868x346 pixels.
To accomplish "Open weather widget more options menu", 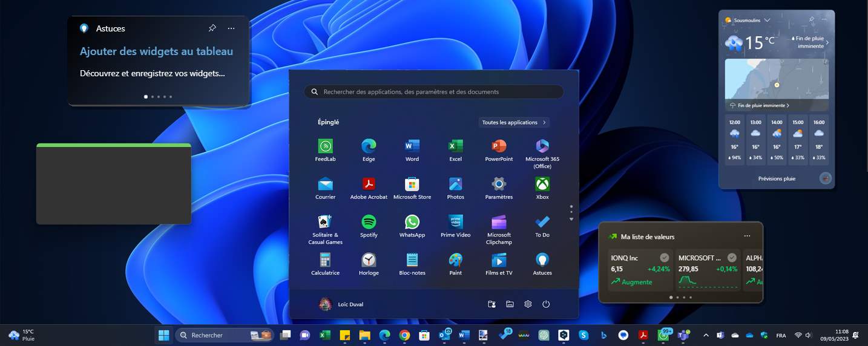I will [824, 20].
